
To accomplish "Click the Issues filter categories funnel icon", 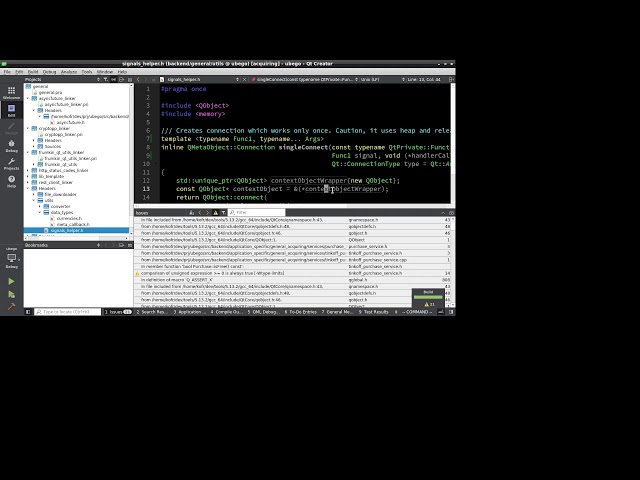I will tap(223, 213).
